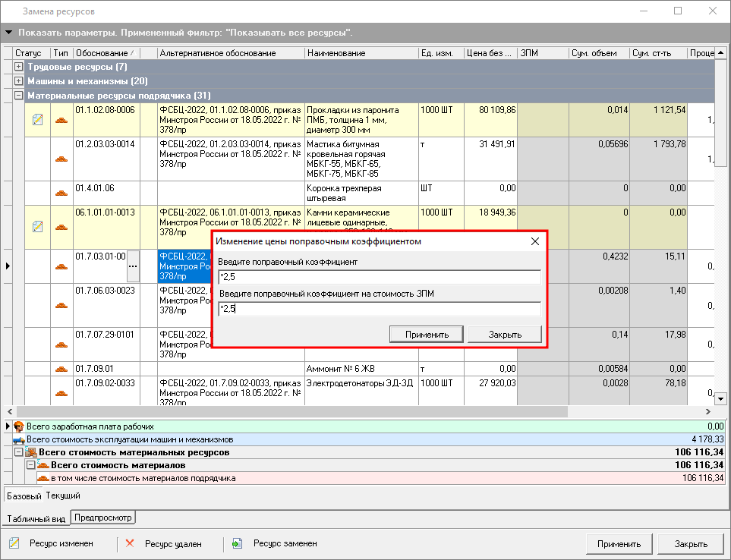Expand the 'Трудовые ресурсы (7)' group
Viewport: 731px width, 560px height.
19,67
